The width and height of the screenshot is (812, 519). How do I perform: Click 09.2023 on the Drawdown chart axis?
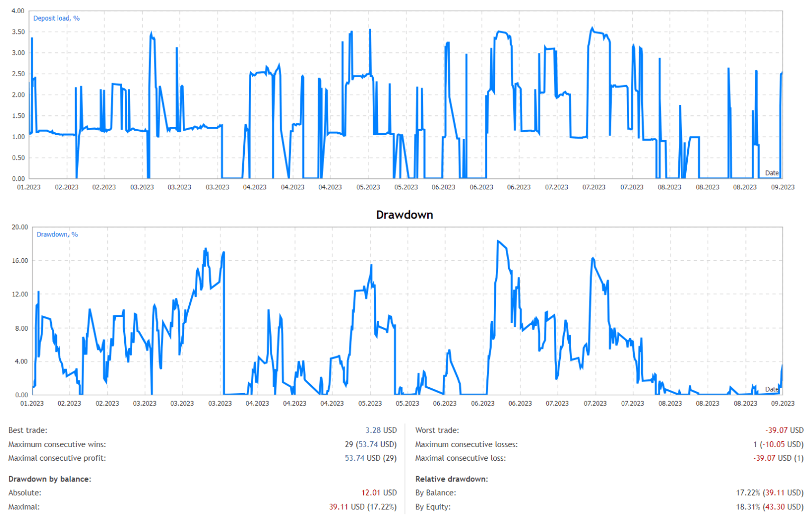pos(782,403)
